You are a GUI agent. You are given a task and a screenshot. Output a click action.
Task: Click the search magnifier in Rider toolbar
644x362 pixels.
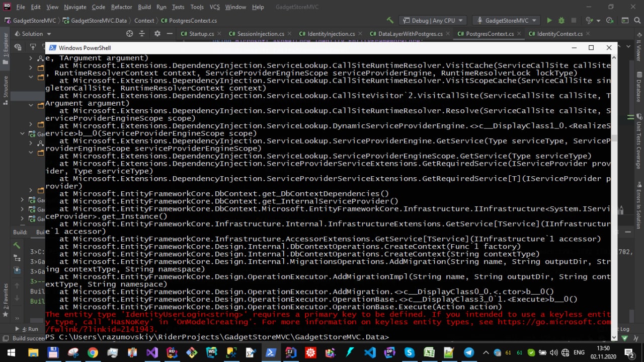point(637,21)
